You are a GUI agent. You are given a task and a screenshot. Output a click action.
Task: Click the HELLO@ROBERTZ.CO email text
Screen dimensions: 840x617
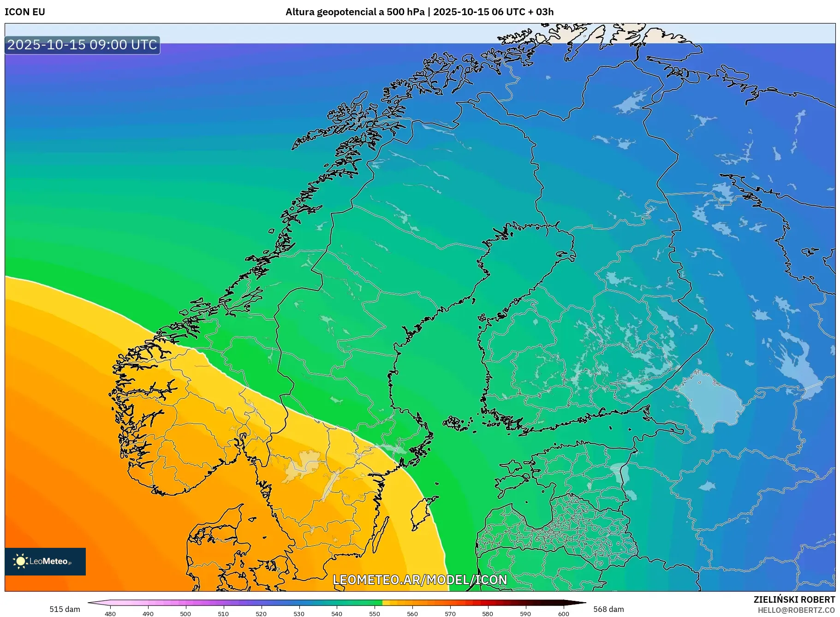[796, 610]
